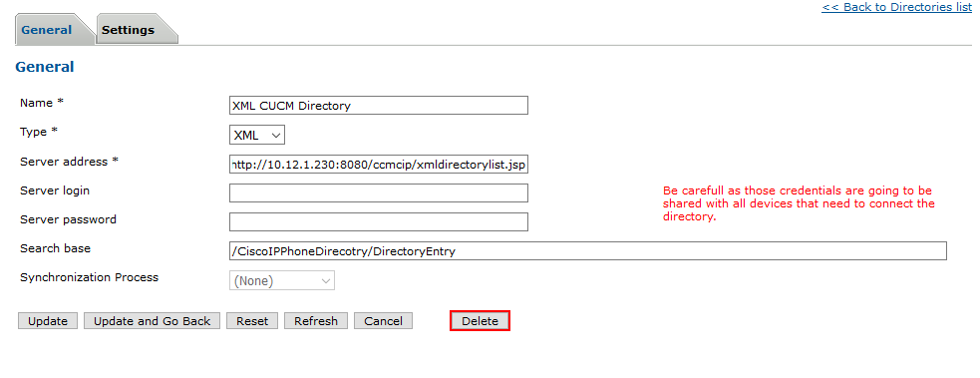Click the 'Synchronization Process' label

point(90,277)
